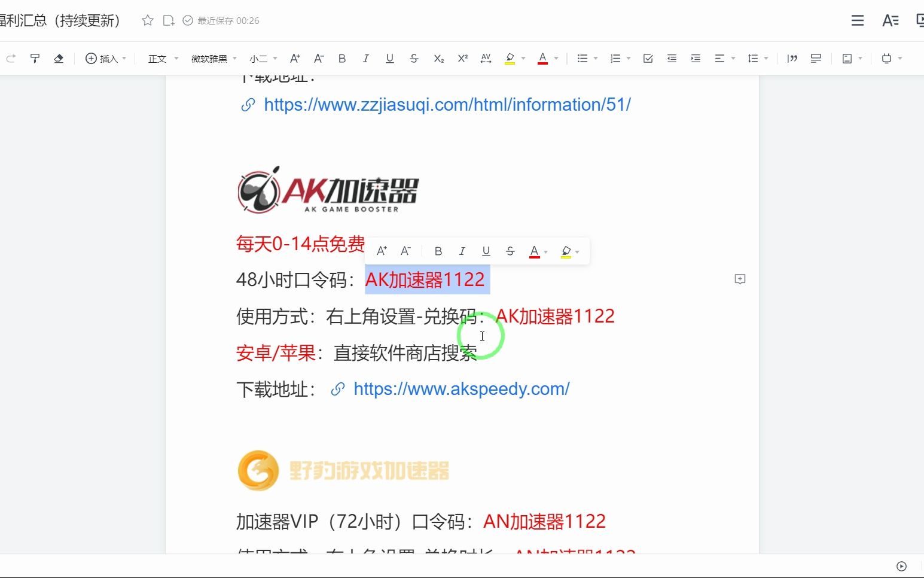Open the akspeedy.com download link
This screenshot has height=578, width=924.
click(x=461, y=389)
